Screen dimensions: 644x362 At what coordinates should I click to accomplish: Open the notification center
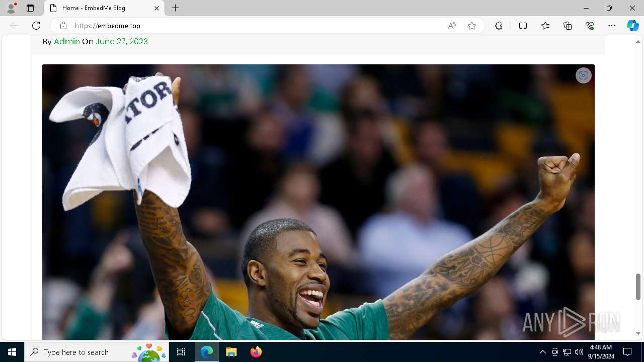(627, 352)
